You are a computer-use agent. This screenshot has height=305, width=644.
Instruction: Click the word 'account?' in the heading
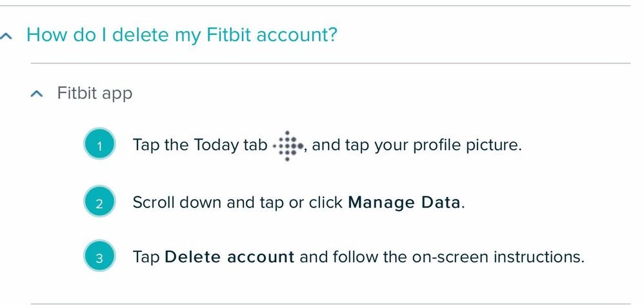pyautogui.click(x=297, y=35)
